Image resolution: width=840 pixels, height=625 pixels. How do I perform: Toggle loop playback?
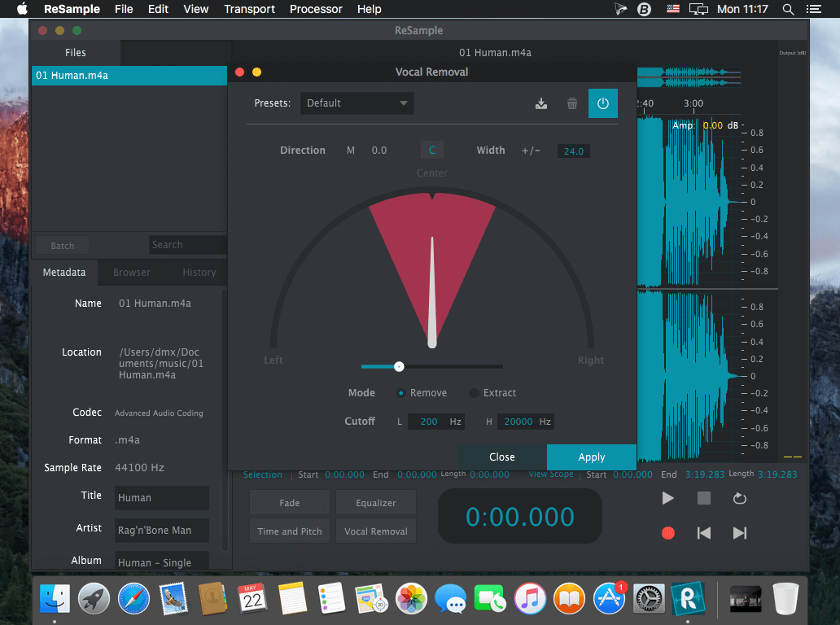click(740, 499)
